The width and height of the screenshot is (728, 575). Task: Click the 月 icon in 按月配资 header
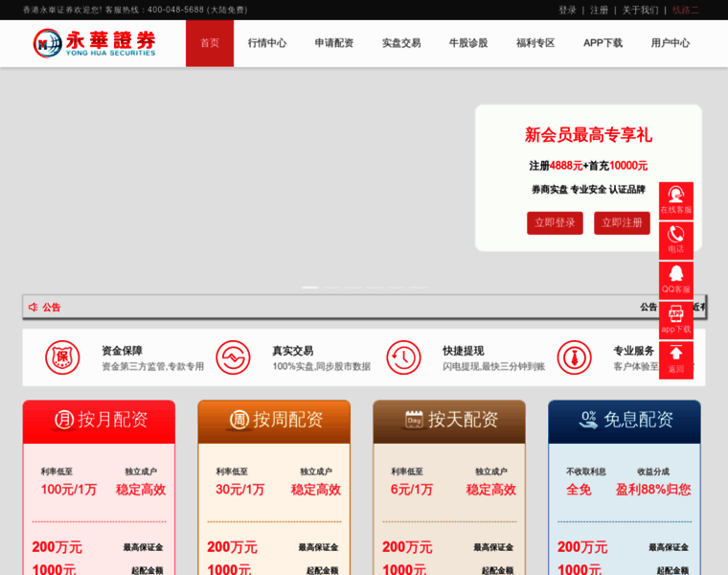pos(64,420)
